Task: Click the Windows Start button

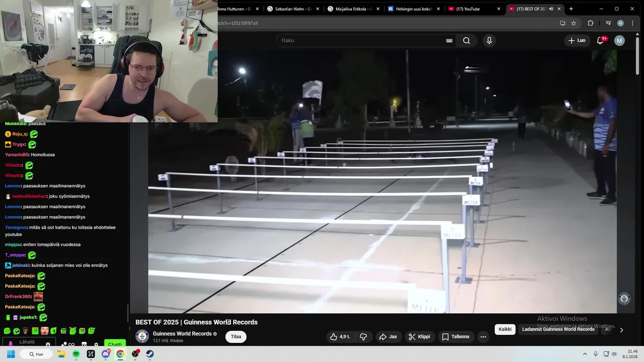Action: pyautogui.click(x=11, y=354)
